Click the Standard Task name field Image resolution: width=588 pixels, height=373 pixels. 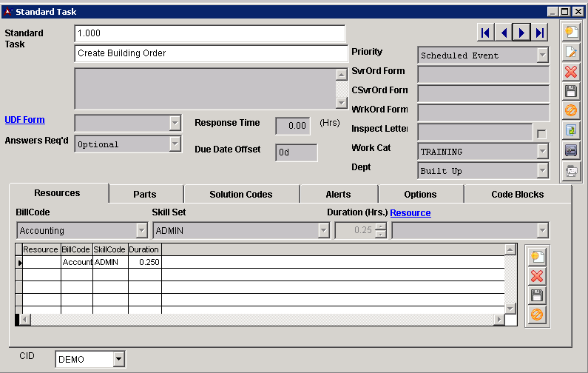[211, 53]
